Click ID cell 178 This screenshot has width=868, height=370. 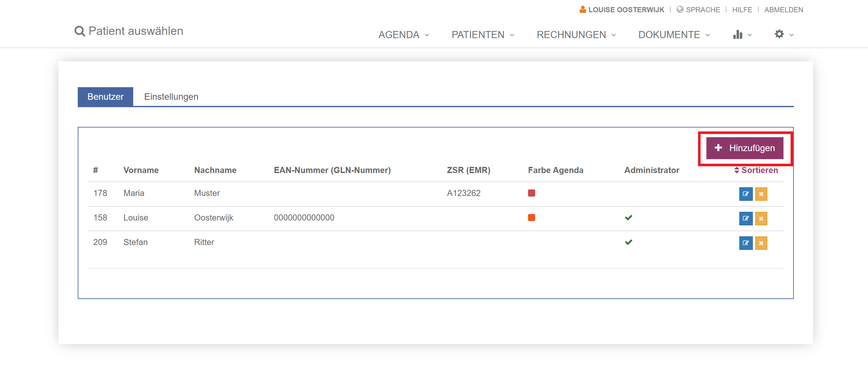[x=100, y=193]
